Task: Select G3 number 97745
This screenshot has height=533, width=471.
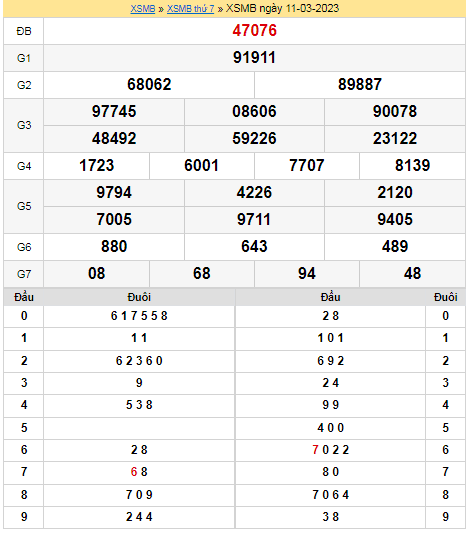Action: (114, 111)
